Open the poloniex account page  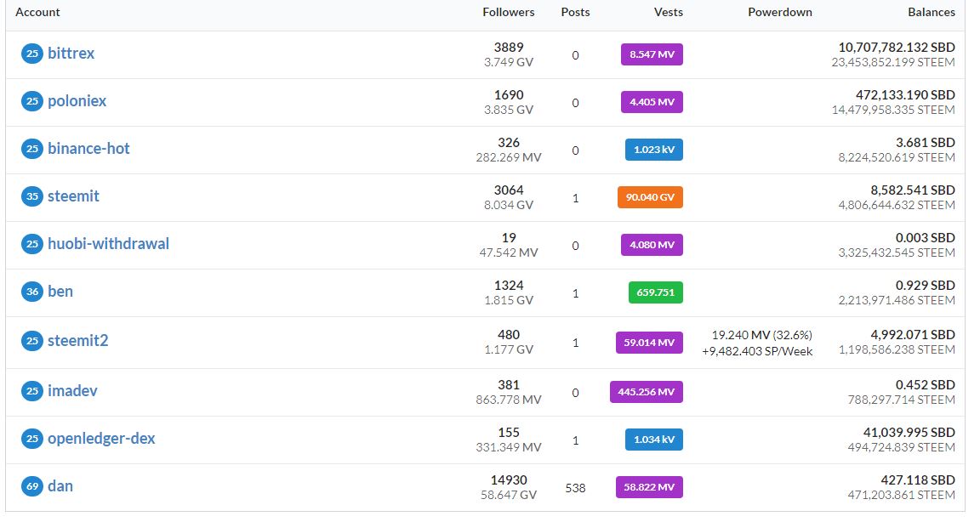77,100
